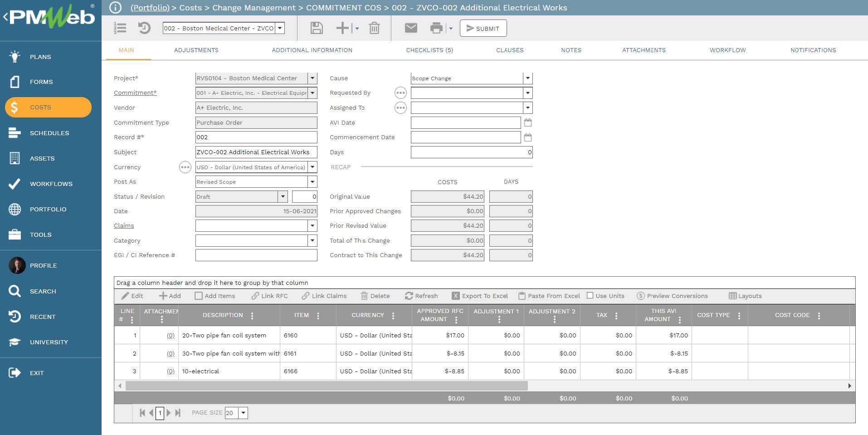Click the plus icon to add a record

[342, 28]
